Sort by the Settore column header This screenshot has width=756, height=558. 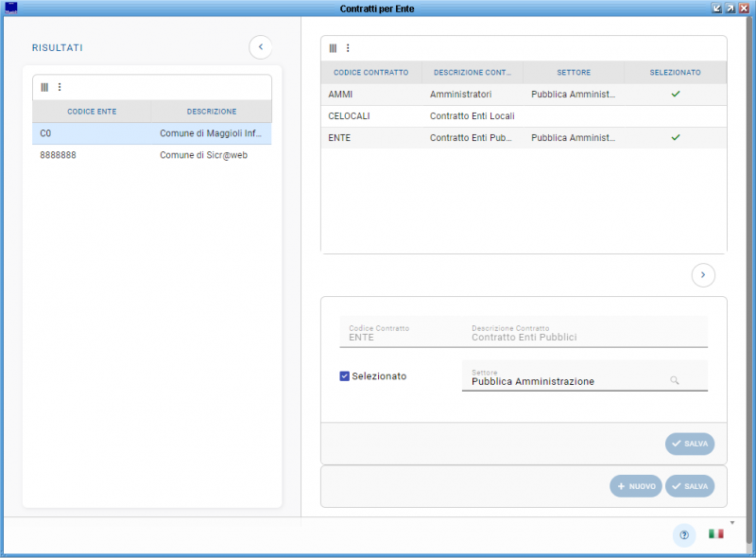[574, 72]
